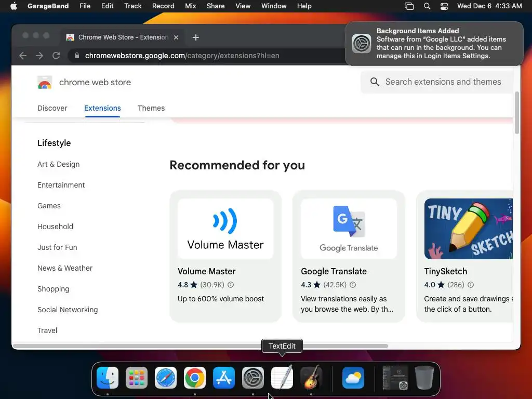Open the Shopping category
Screen dimensions: 532x399
click(x=54, y=289)
